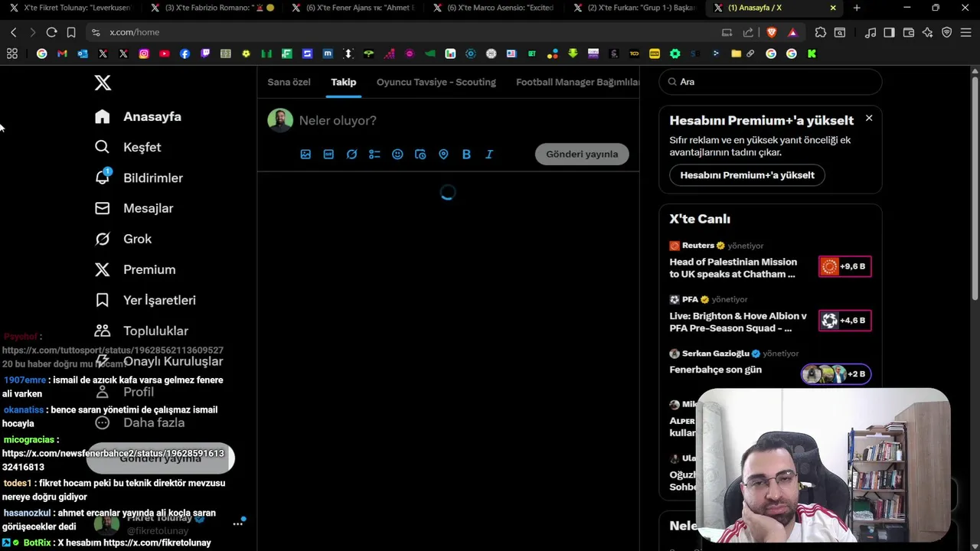The height and width of the screenshot is (551, 980).
Task: Select the Takip tab
Action: click(x=344, y=82)
